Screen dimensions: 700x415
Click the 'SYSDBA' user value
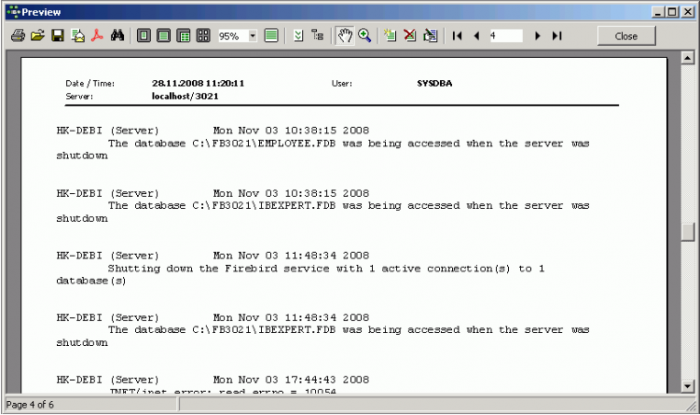pyautogui.click(x=434, y=83)
